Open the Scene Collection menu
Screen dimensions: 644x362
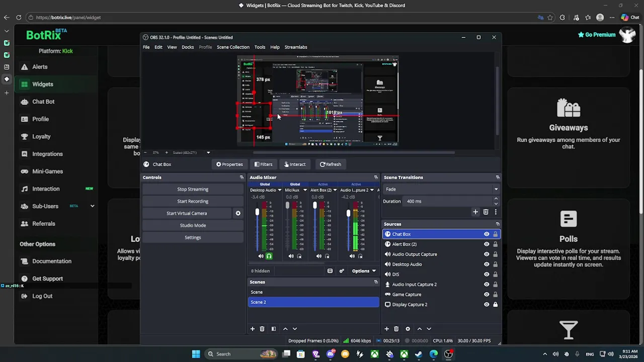[233, 47]
